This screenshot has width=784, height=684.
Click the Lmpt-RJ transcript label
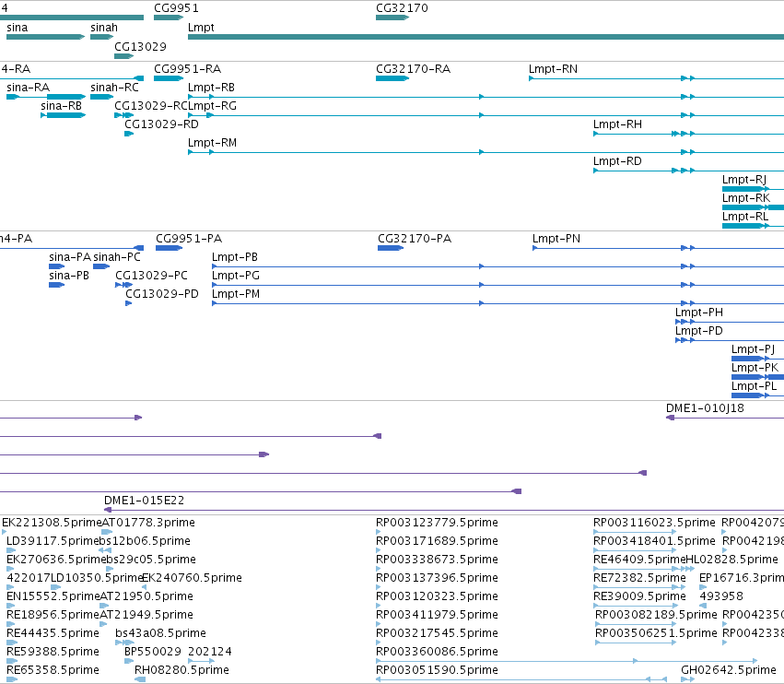point(744,180)
